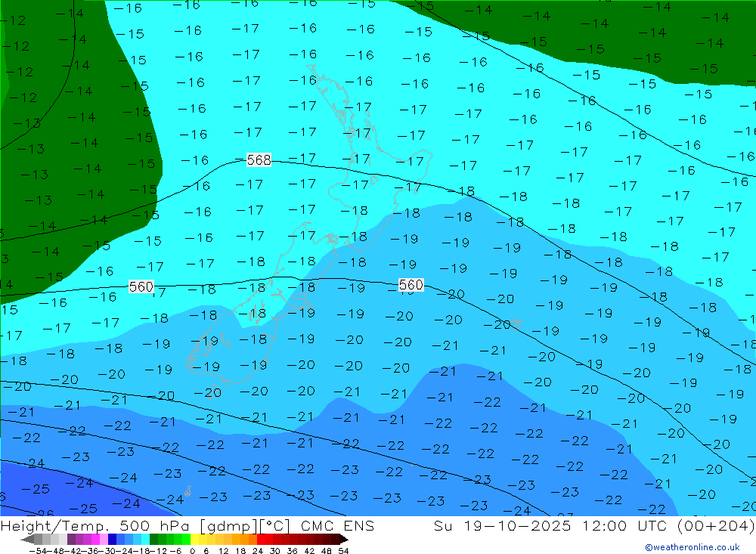This screenshot has height=554, width=756.
Task: Click the '-54' legend scale label
Action: (x=38, y=551)
